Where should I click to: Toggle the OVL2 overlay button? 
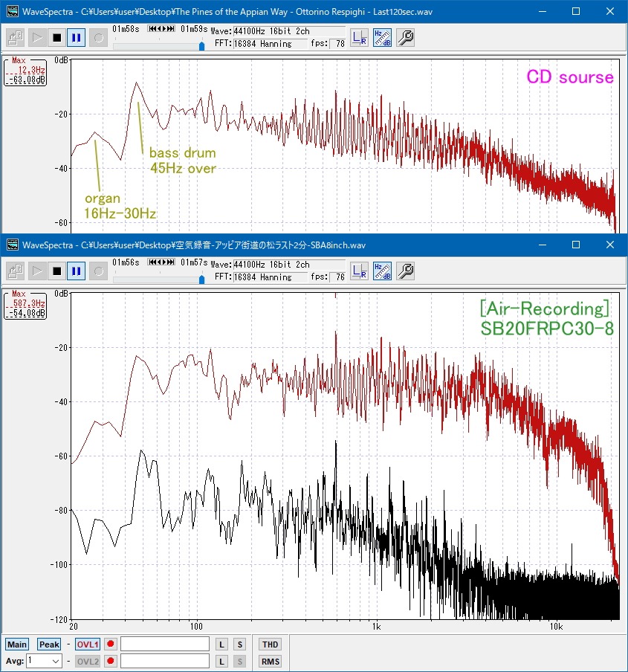click(x=88, y=662)
